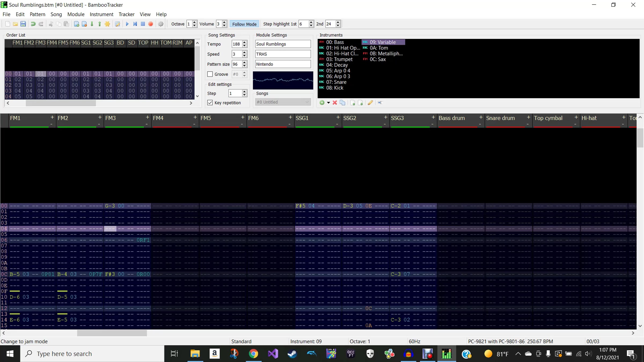Expand FM3 channel with its plus button
Viewport: 644px width, 362px height.
click(x=147, y=117)
